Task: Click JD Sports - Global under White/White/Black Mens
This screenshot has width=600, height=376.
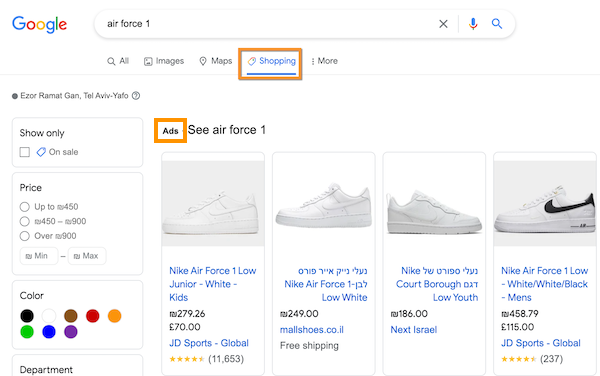Action: click(541, 343)
